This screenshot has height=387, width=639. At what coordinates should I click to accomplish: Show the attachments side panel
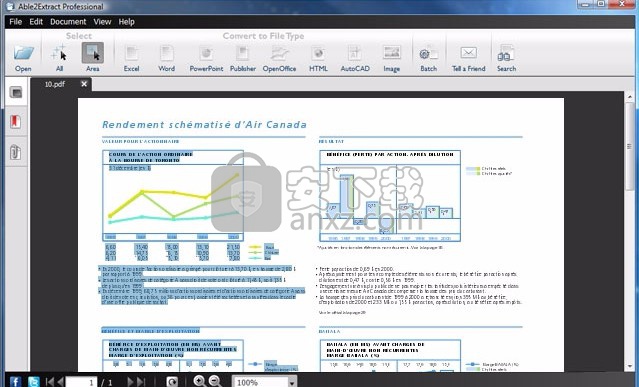(x=15, y=152)
